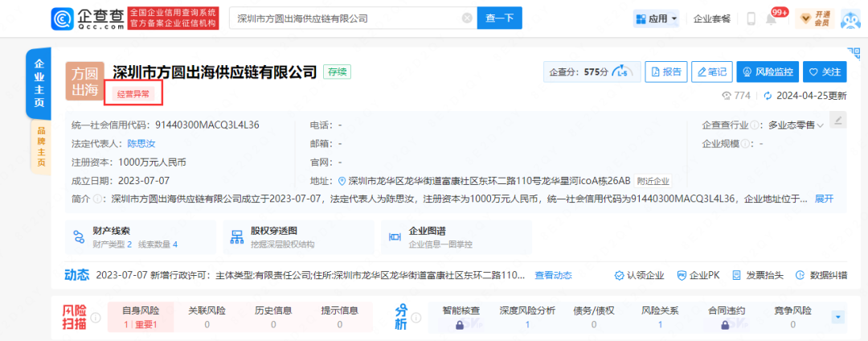Open the locked 智能核查 analysis item

(x=461, y=318)
